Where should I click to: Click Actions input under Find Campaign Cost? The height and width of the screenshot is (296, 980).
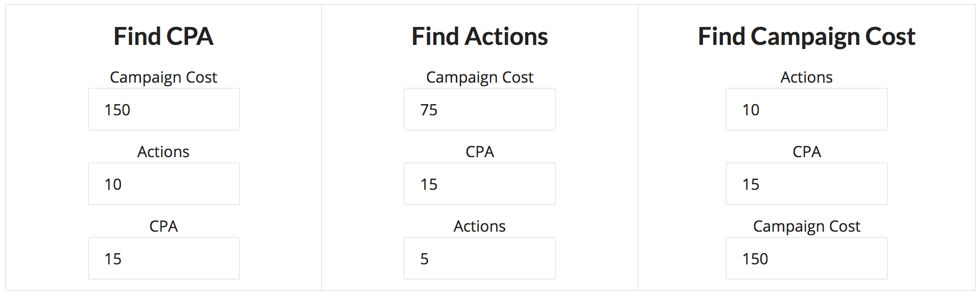(x=806, y=109)
